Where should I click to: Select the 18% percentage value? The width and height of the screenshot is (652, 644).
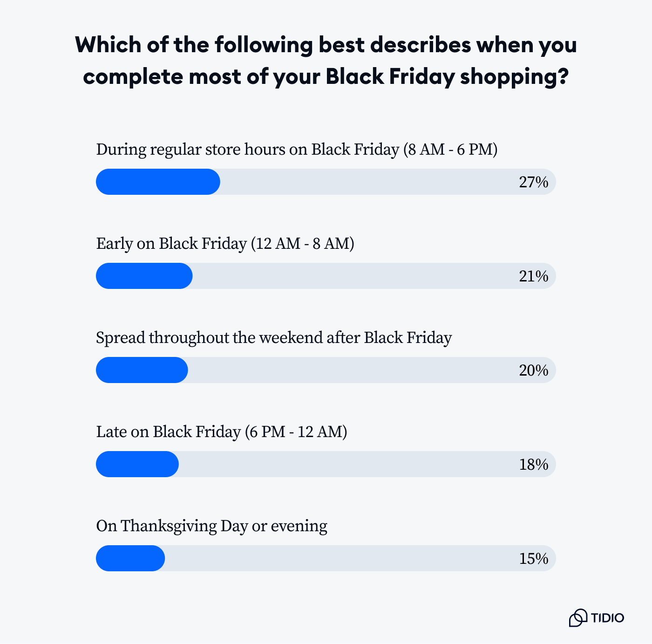click(x=534, y=465)
